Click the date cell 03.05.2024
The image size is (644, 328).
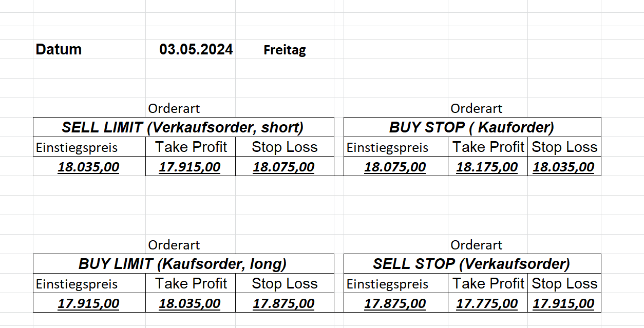(196, 50)
